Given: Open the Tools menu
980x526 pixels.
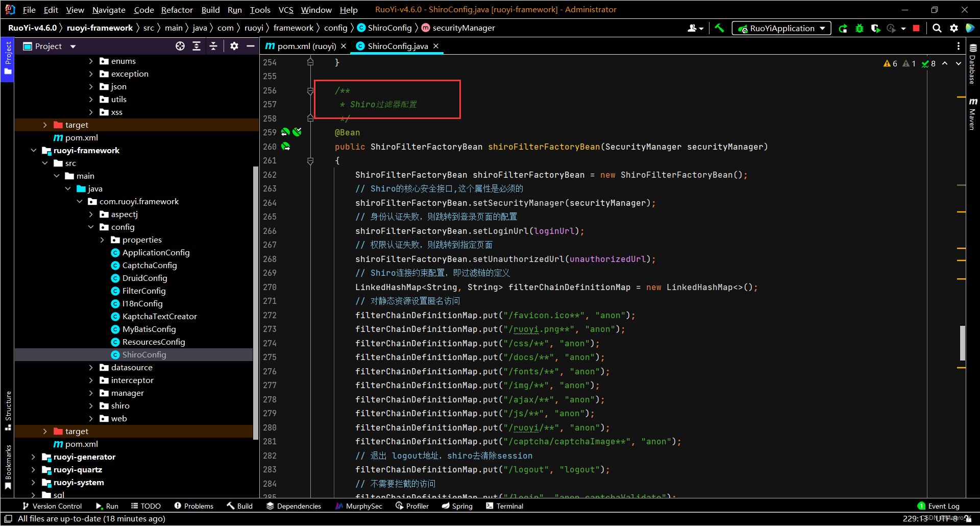Looking at the screenshot, I should (260, 10).
